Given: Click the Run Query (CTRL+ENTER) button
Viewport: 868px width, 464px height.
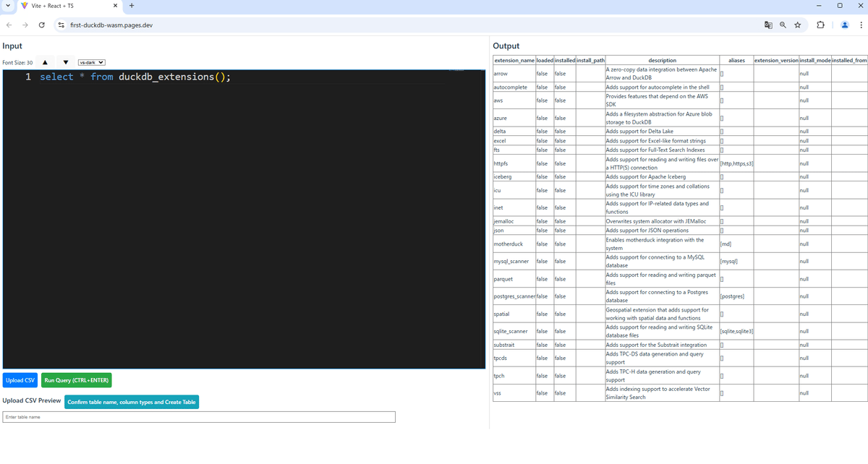Looking at the screenshot, I should click(75, 379).
